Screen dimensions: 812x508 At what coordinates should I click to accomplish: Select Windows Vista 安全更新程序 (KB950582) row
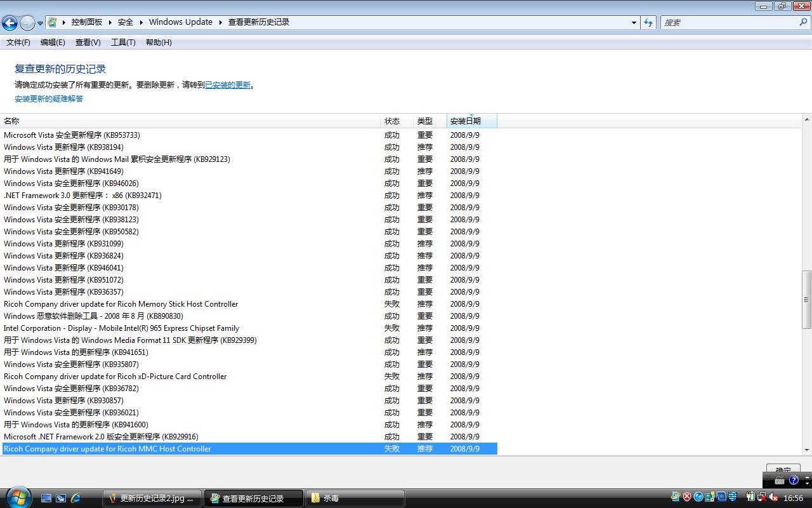coord(249,232)
